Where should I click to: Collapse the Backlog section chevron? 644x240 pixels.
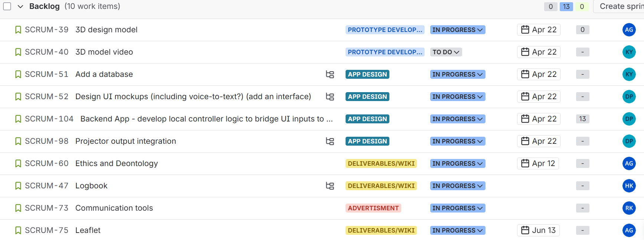coord(20,6)
